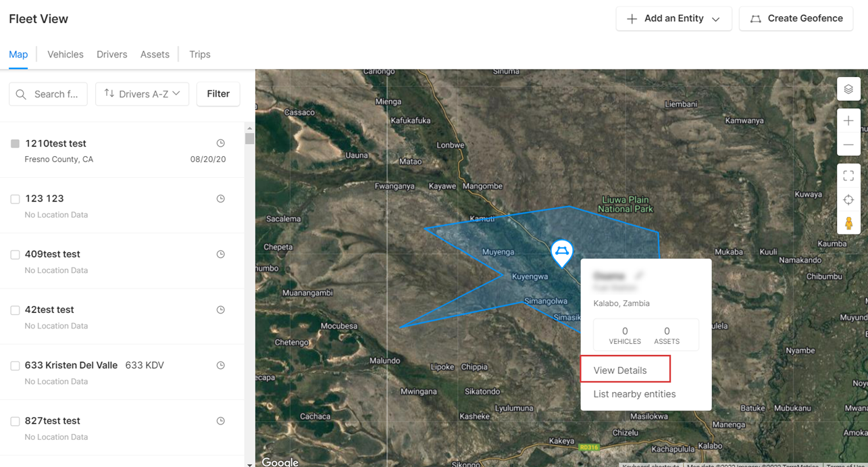Click the Google logo on the map
This screenshot has width=868, height=467.
(280, 462)
